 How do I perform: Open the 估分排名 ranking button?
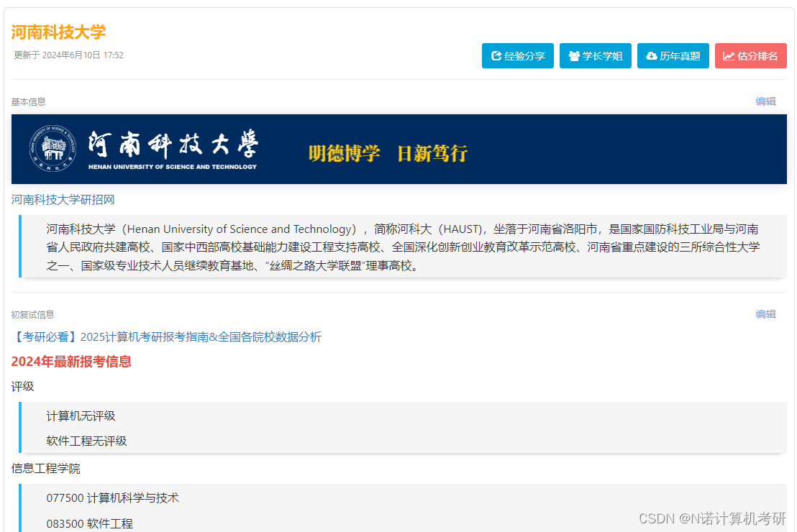(751, 56)
